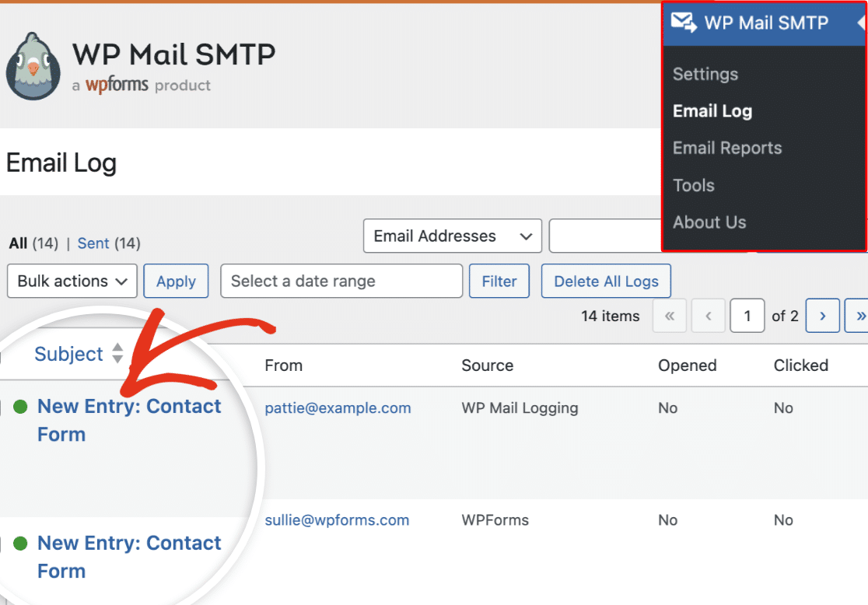Click Clicked value No in sullie@wpforms.com row
The width and height of the screenshot is (868, 605).
(x=783, y=520)
